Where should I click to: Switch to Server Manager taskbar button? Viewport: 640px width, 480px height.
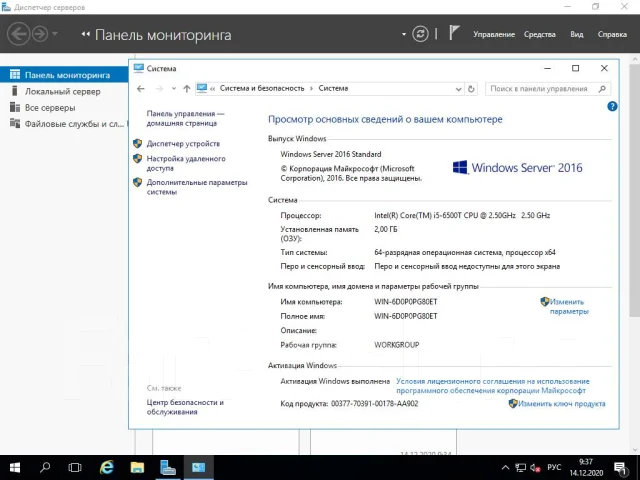[x=168, y=467]
